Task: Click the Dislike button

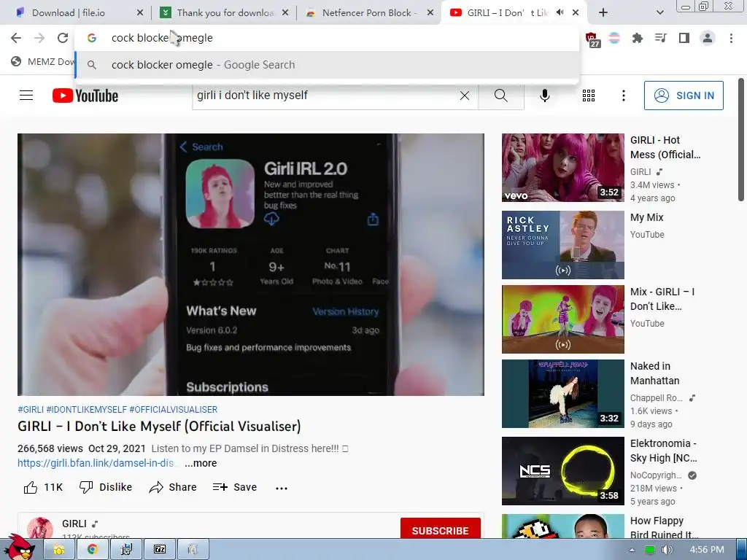Action: pos(105,487)
